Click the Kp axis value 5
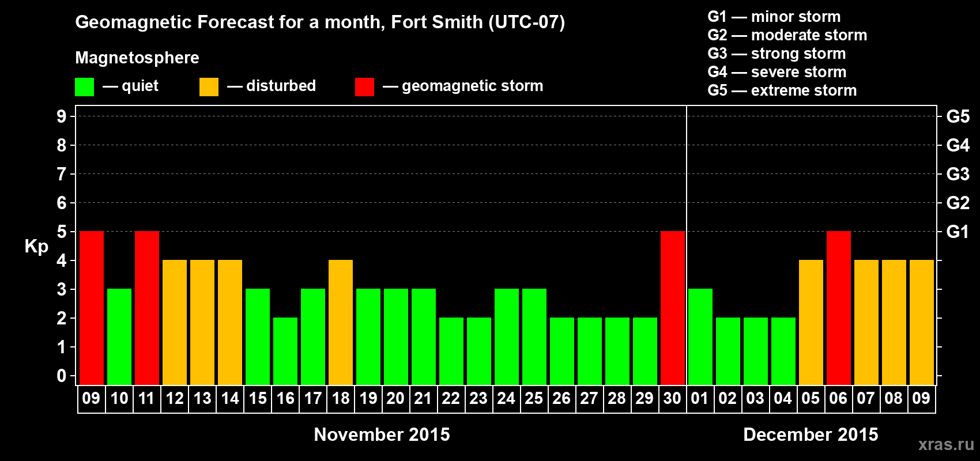Viewport: 980px width, 461px height. [x=62, y=232]
